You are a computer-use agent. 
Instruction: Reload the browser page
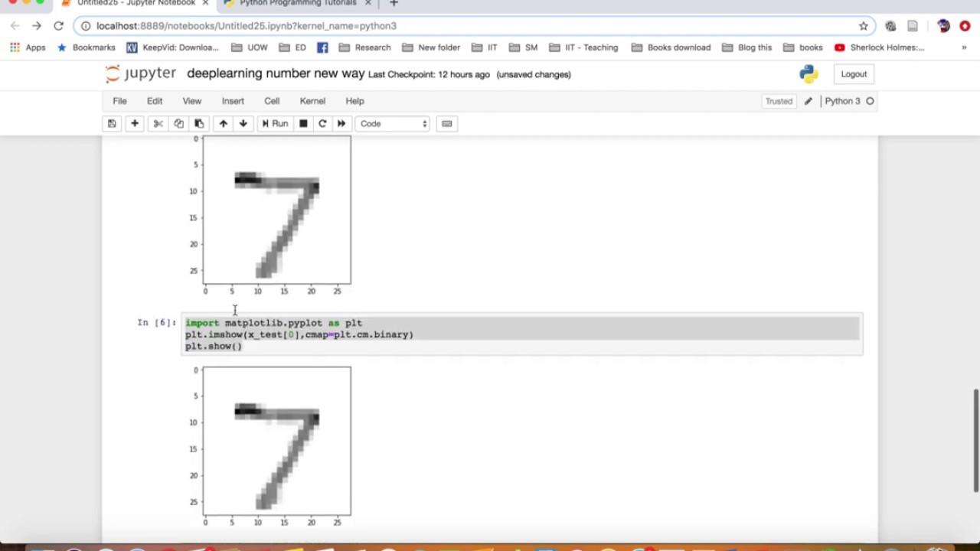click(x=58, y=26)
